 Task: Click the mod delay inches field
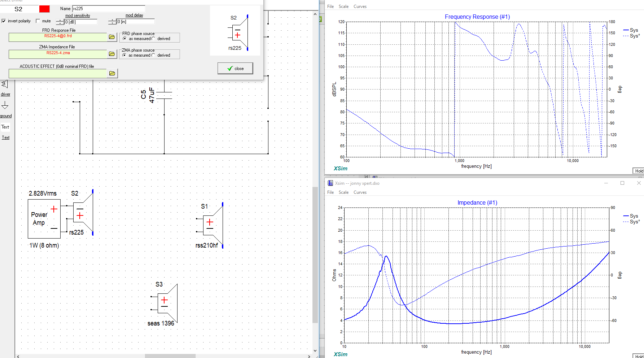click(136, 22)
